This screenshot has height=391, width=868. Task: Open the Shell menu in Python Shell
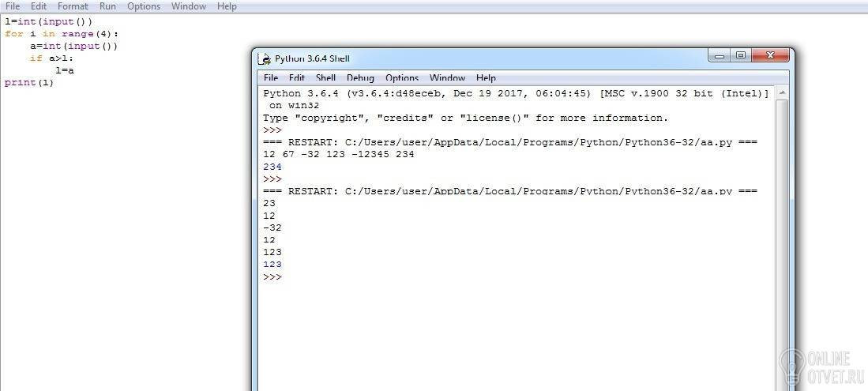coord(326,77)
